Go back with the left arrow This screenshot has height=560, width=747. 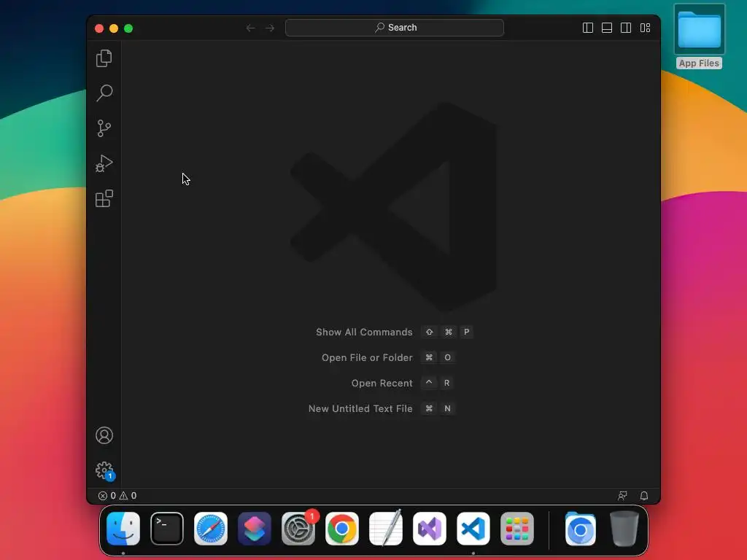(x=251, y=28)
